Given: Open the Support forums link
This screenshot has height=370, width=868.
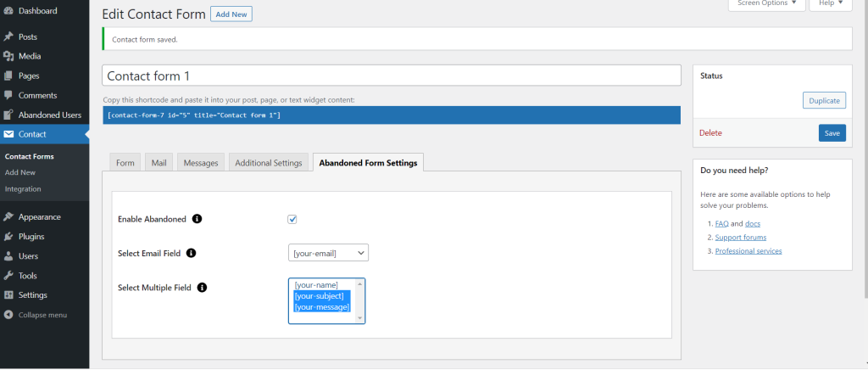Looking at the screenshot, I should (741, 237).
